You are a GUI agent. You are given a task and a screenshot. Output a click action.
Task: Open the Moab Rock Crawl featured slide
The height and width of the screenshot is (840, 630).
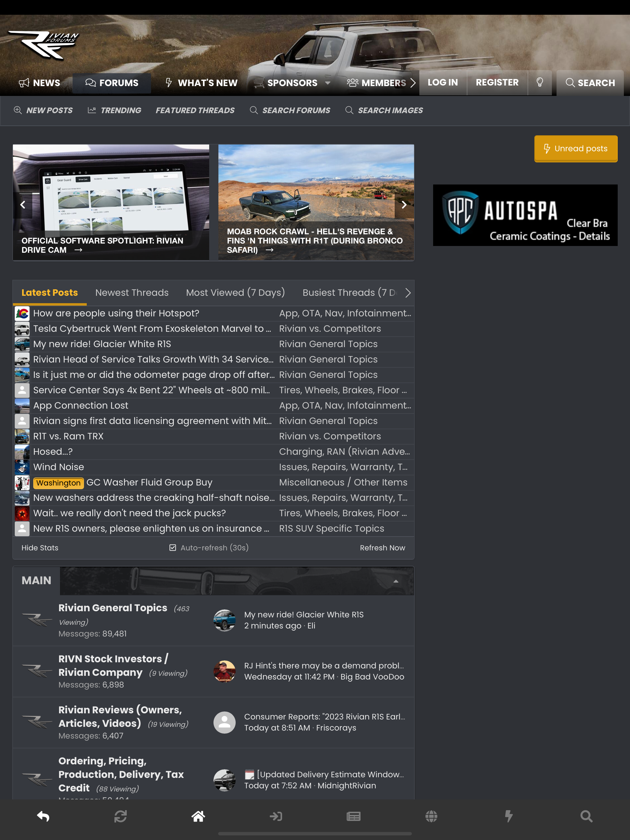[x=316, y=202]
